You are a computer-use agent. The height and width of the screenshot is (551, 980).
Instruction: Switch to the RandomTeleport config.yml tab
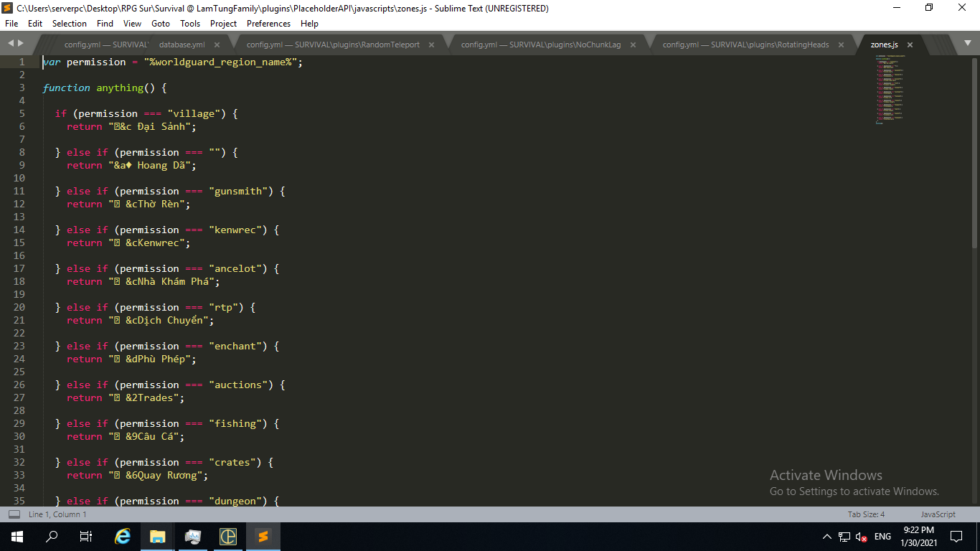point(334,44)
